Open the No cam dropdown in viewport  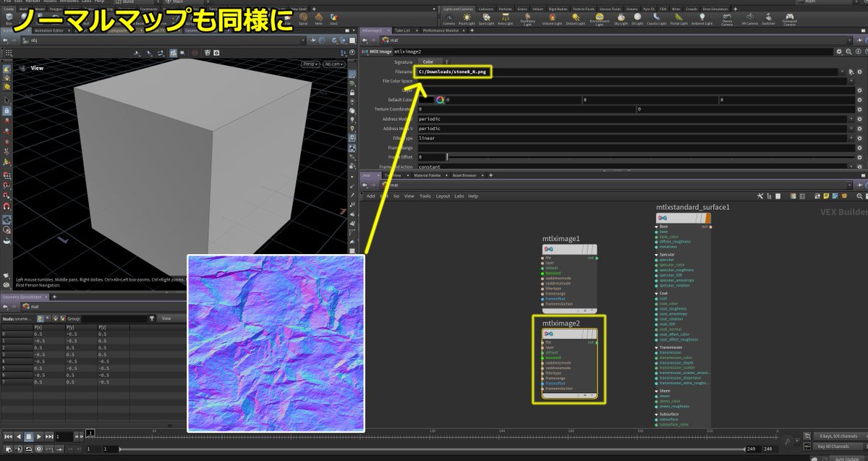333,64
